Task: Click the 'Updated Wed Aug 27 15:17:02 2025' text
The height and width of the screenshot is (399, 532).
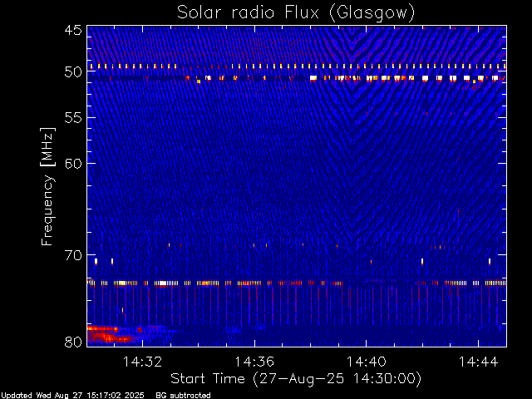Action: pos(72,396)
